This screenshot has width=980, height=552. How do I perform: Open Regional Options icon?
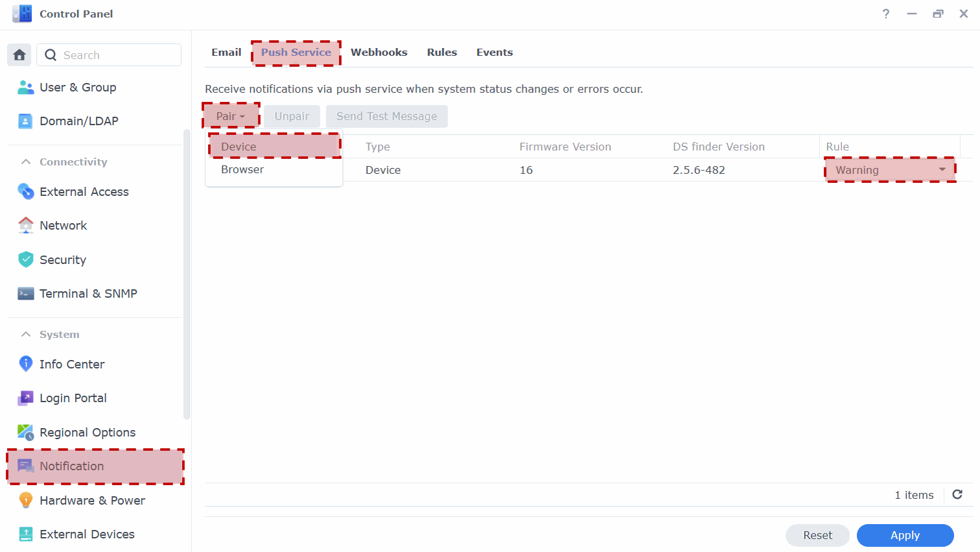coord(25,432)
